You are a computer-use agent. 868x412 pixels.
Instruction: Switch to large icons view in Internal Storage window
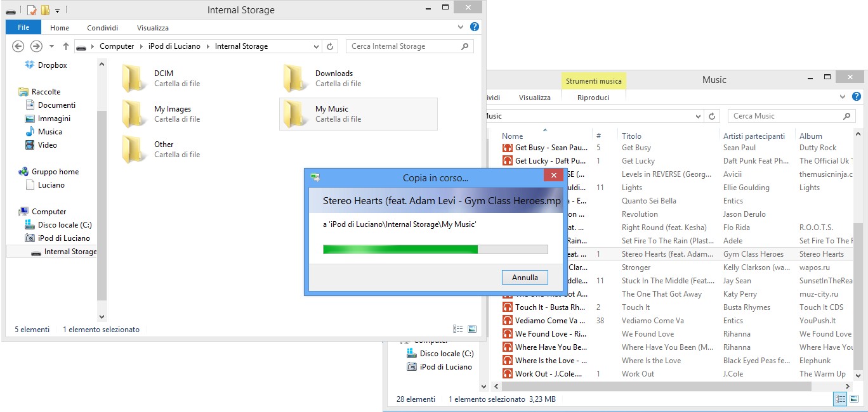click(472, 329)
